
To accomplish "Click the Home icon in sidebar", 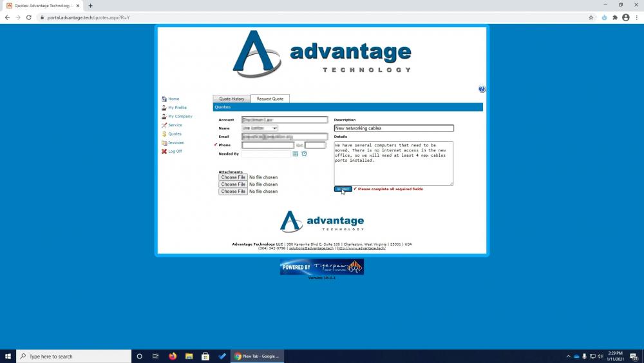I will pyautogui.click(x=164, y=99).
